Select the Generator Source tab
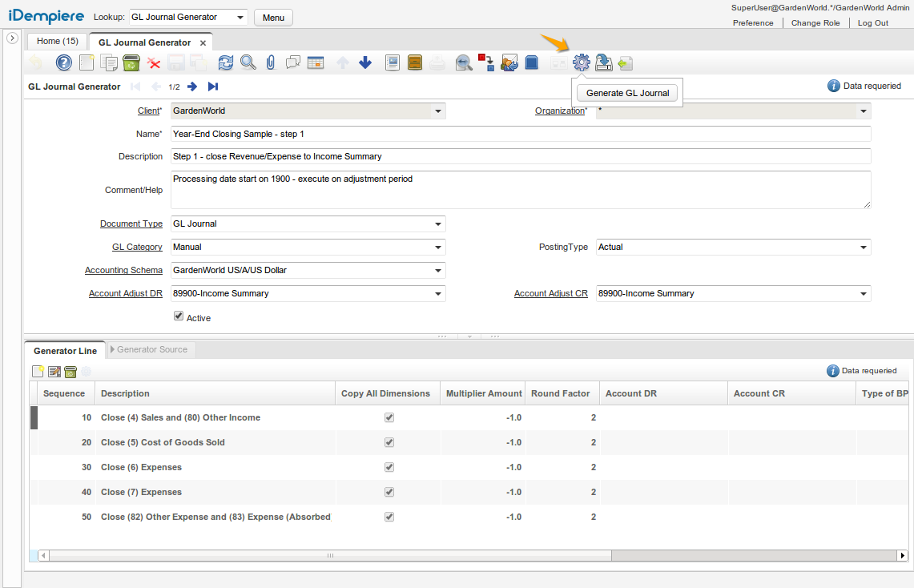Image resolution: width=914 pixels, height=588 pixels. click(x=151, y=349)
